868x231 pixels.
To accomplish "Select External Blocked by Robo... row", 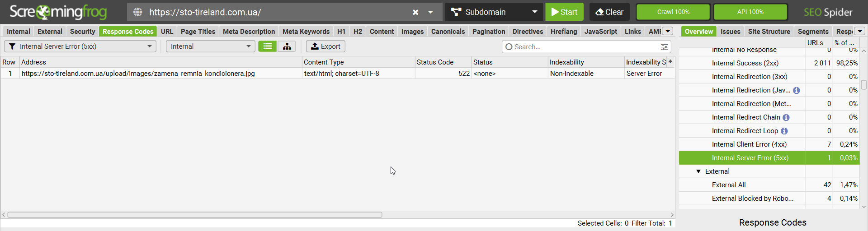I will [x=769, y=199].
